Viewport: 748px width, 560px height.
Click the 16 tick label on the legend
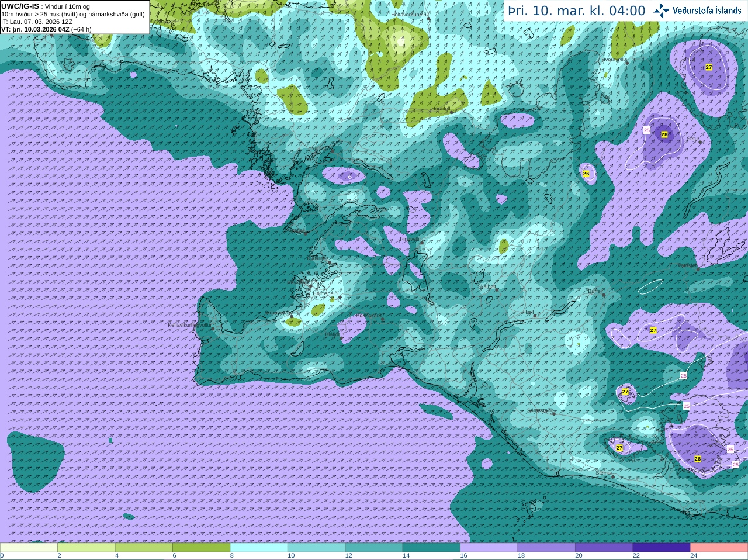point(463,556)
